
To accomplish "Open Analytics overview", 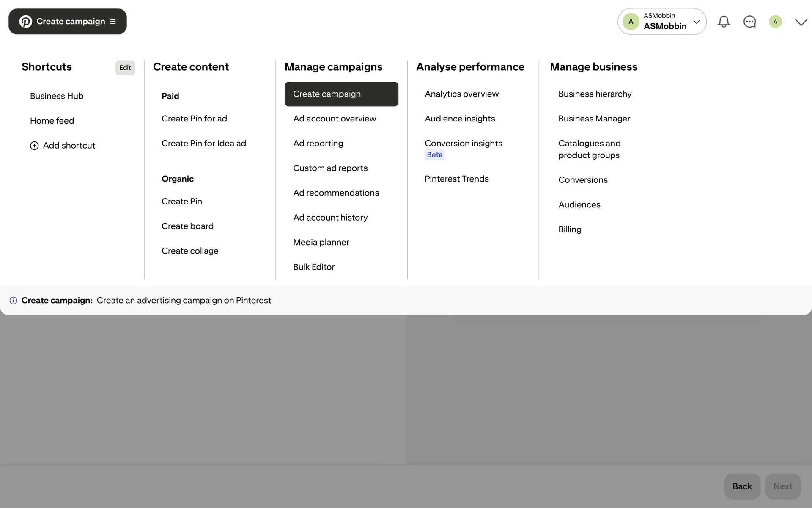I will point(461,94).
